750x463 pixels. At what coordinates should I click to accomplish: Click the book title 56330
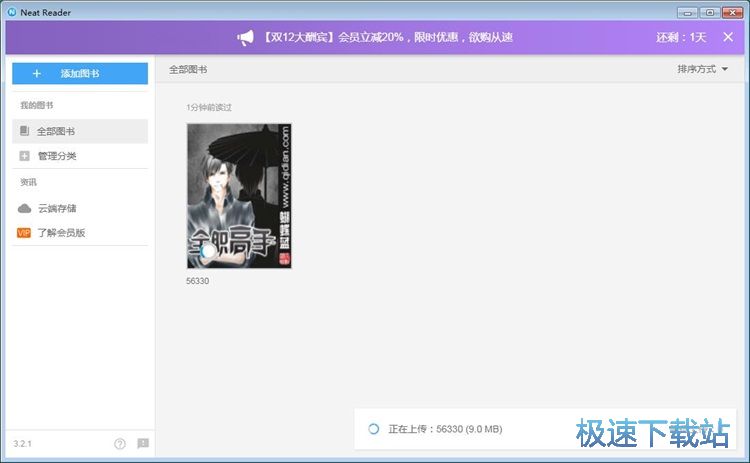coord(198,281)
